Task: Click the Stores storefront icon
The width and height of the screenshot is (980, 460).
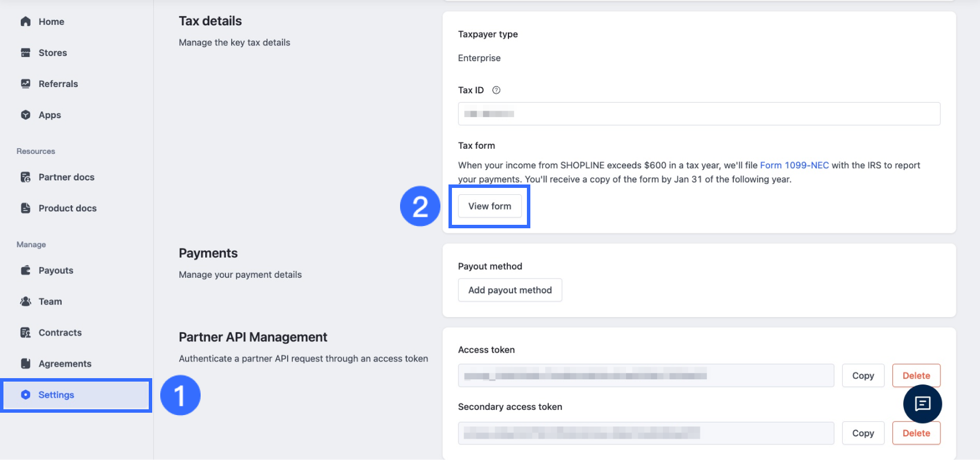Action: pyautogui.click(x=25, y=52)
